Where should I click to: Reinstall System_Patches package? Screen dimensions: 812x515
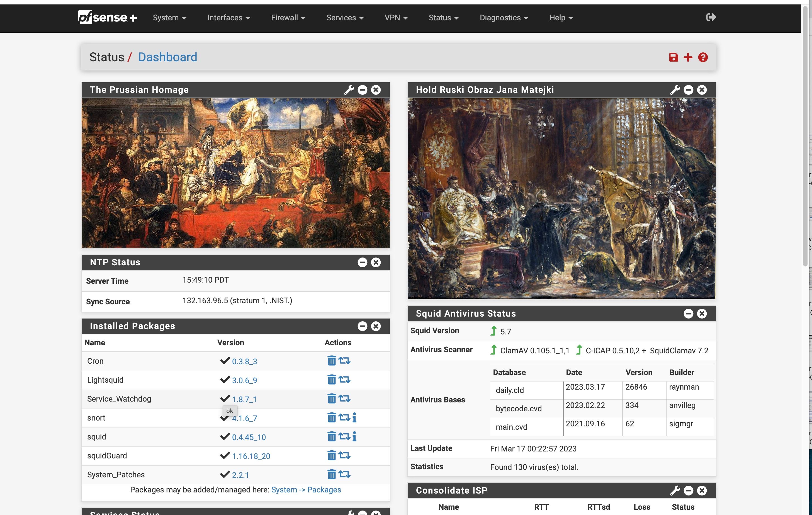[x=344, y=474]
